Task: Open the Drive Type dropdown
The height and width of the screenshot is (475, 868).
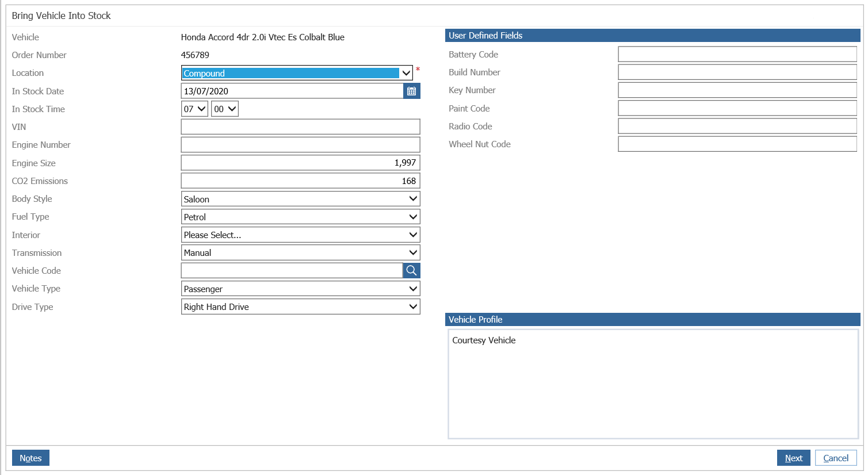Action: tap(300, 307)
